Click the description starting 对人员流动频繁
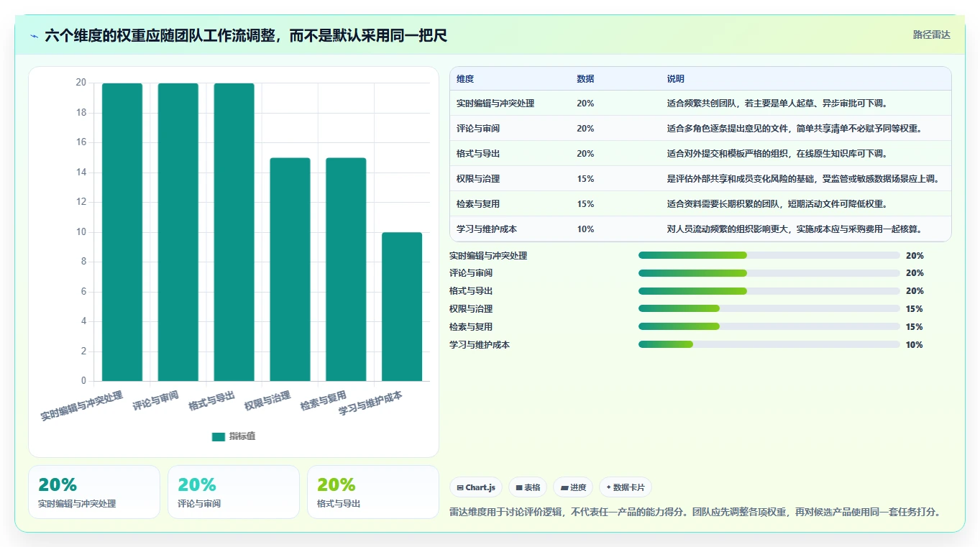980x547 pixels. pyautogui.click(x=794, y=229)
